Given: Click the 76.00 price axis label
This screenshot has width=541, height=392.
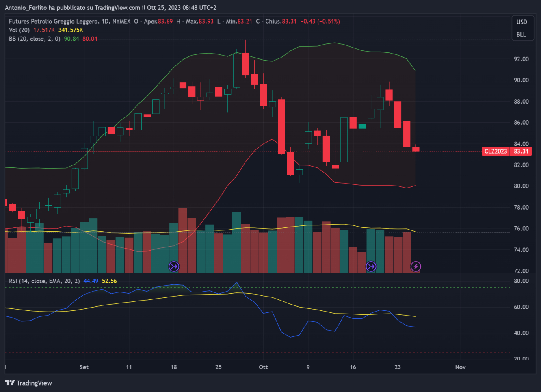Looking at the screenshot, I should 521,228.
